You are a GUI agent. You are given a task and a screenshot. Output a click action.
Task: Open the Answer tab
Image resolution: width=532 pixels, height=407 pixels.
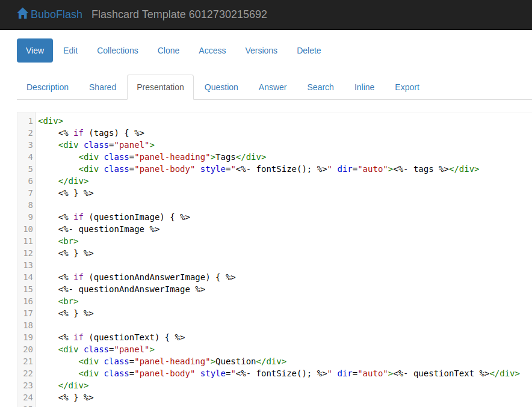coord(273,87)
